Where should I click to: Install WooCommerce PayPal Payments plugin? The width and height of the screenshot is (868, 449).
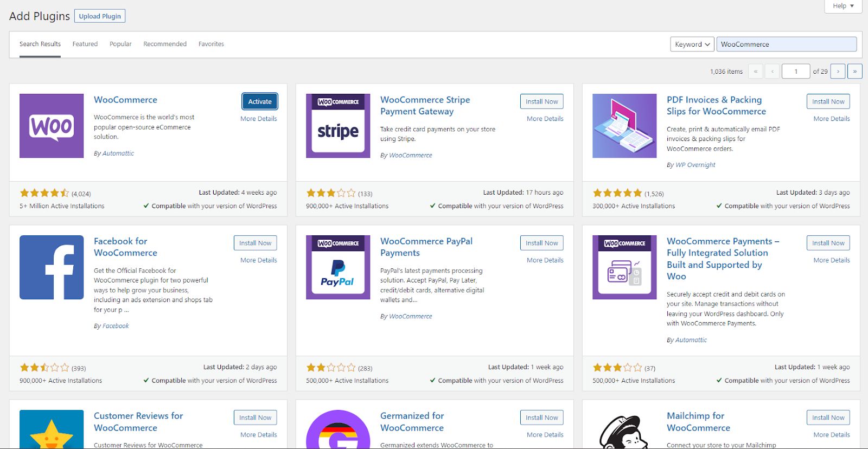(x=541, y=243)
